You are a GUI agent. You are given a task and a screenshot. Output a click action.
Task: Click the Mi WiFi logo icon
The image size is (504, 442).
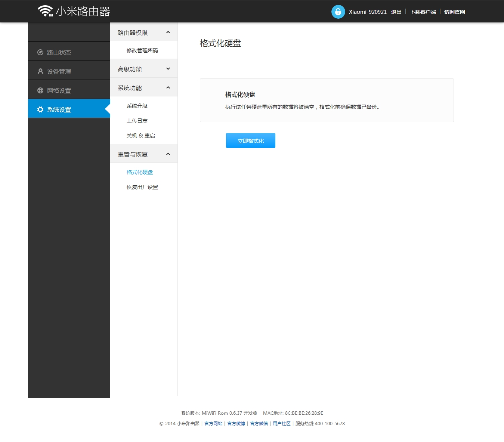point(45,11)
